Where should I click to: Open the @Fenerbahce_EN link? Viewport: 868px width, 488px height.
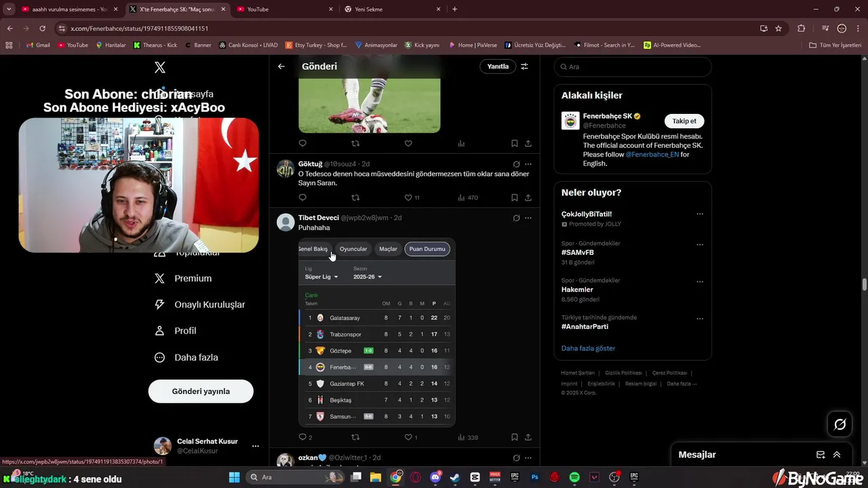[652, 155]
